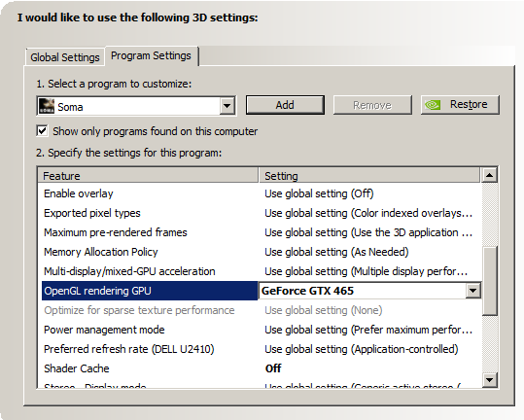Click the Soma game icon in the combo box
Screen dimensions: 524x420
pyautogui.click(x=46, y=106)
